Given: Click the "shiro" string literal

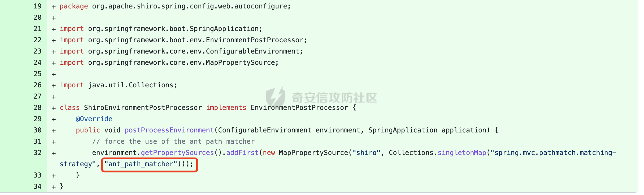Looking at the screenshot, I should pyautogui.click(x=366, y=153).
